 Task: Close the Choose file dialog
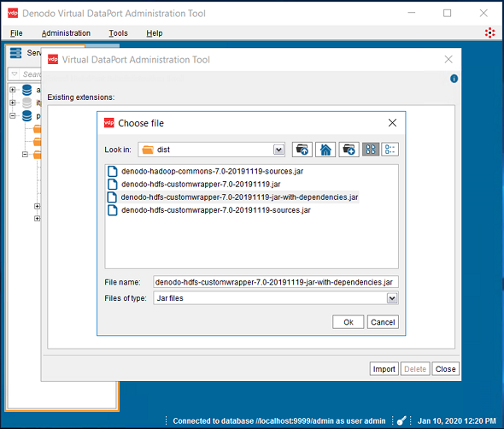(392, 123)
